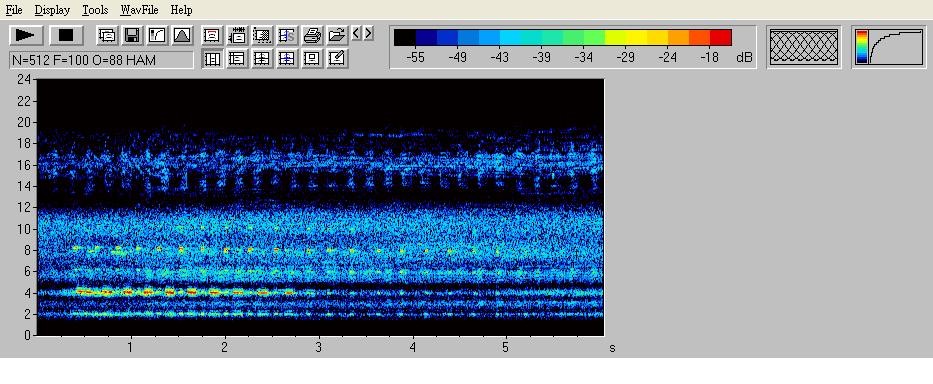Click the N=512 F=100 O=88 HAM parameters field
The height and width of the screenshot is (384, 933).
101,60
